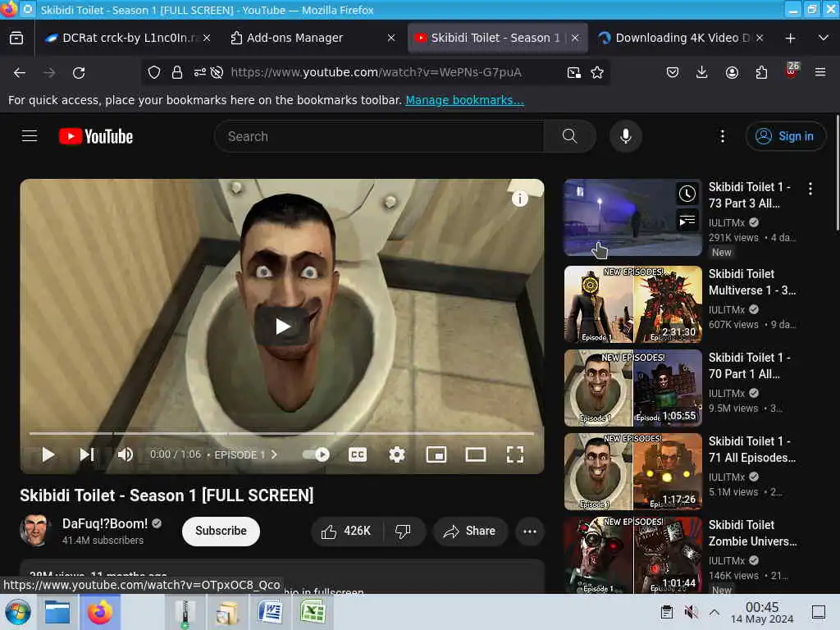
Task: Expand EPISODE 1 chapter chevron
Action: tap(274, 454)
